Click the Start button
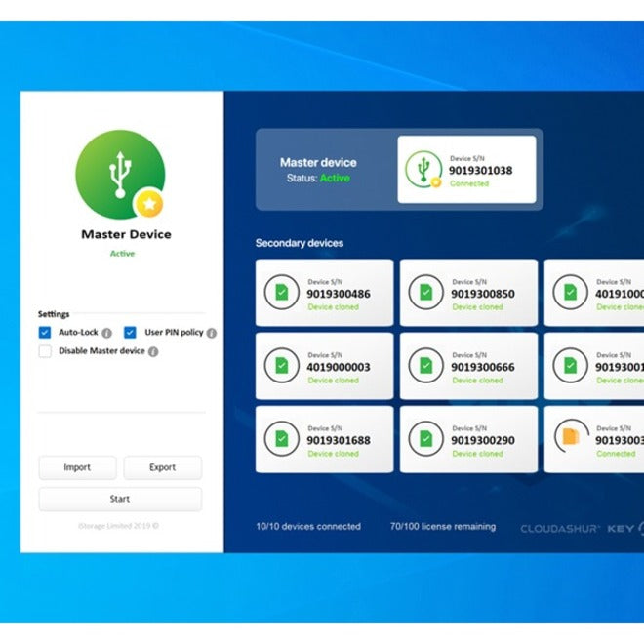 coord(120,499)
